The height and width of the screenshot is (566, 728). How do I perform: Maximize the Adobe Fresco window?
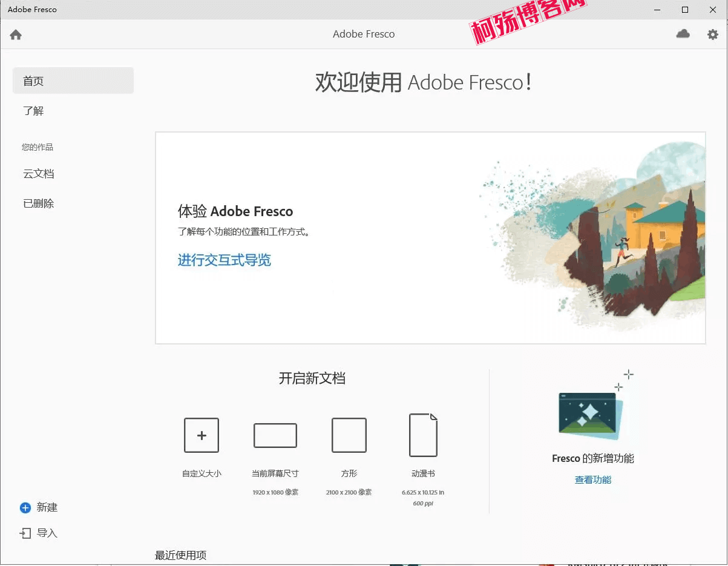(x=685, y=10)
